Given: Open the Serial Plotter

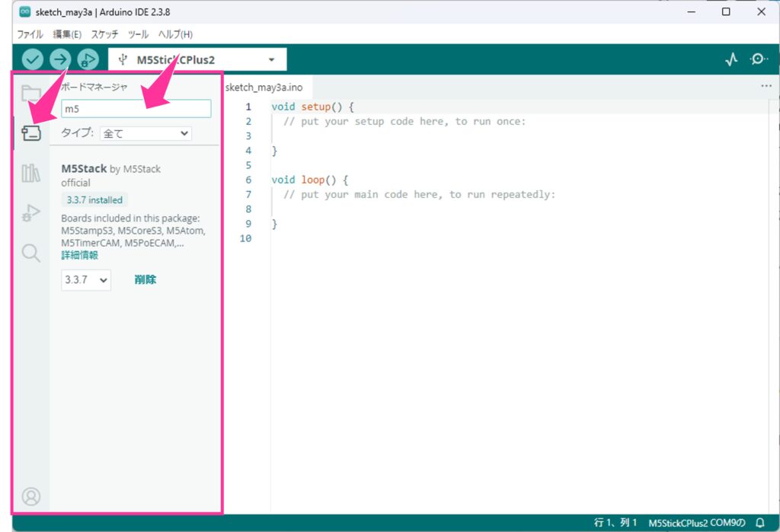Looking at the screenshot, I should tap(731, 59).
